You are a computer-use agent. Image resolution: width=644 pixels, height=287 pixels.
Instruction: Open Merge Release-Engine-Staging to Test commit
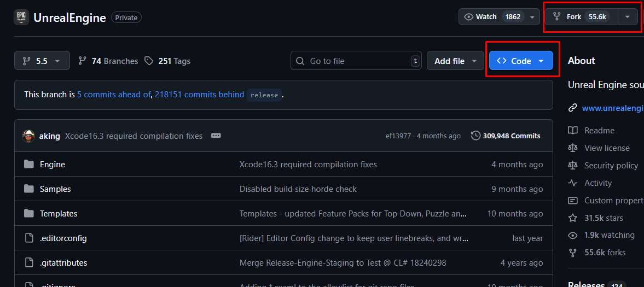point(343,263)
